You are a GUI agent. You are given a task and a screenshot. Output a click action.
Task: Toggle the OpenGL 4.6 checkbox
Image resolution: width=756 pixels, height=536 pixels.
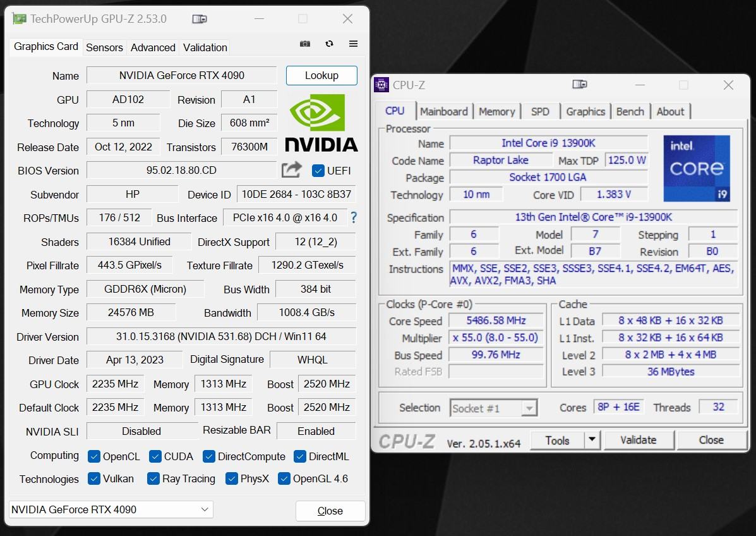(284, 478)
